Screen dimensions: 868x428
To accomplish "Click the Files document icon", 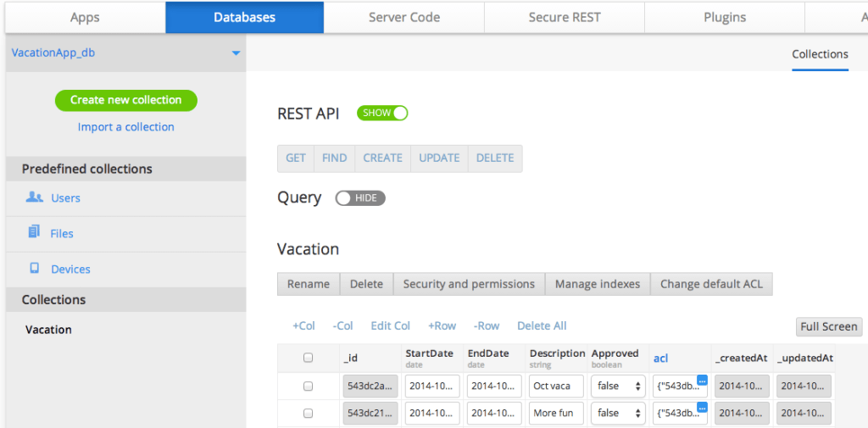I will pos(34,231).
